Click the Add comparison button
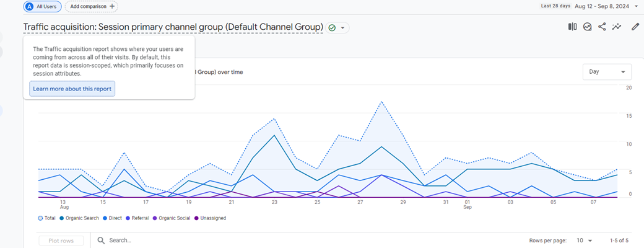This screenshot has height=248, width=644. coord(92,6)
